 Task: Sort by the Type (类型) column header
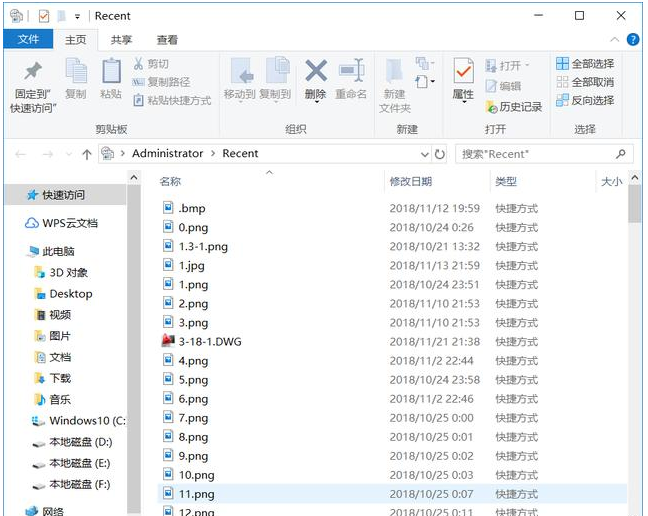point(506,181)
